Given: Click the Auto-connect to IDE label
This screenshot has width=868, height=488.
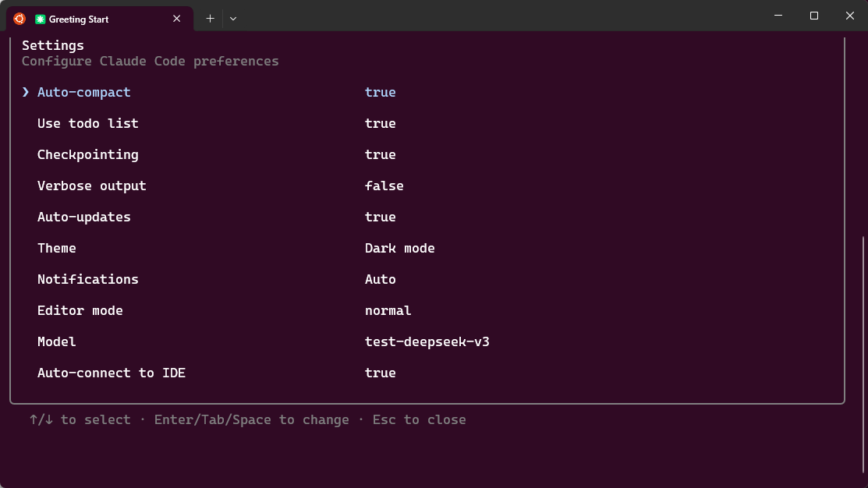Looking at the screenshot, I should tap(111, 373).
